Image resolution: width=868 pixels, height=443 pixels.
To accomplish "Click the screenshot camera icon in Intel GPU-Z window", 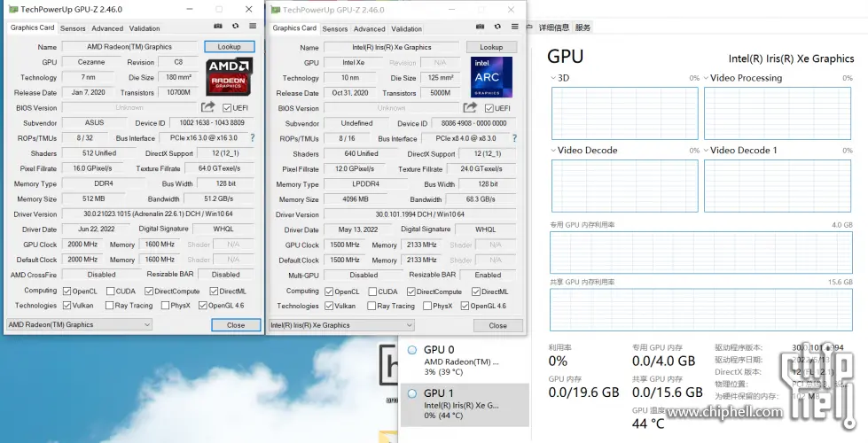I will tap(480, 27).
